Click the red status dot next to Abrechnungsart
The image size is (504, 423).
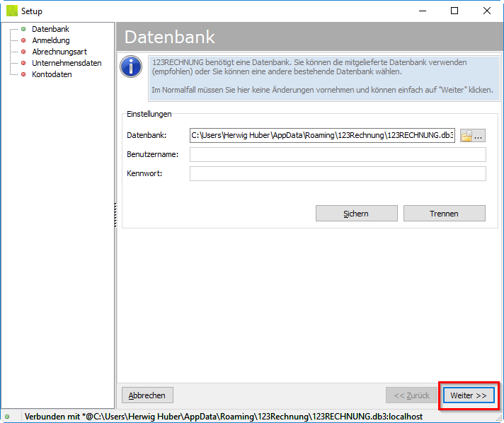pyautogui.click(x=23, y=52)
